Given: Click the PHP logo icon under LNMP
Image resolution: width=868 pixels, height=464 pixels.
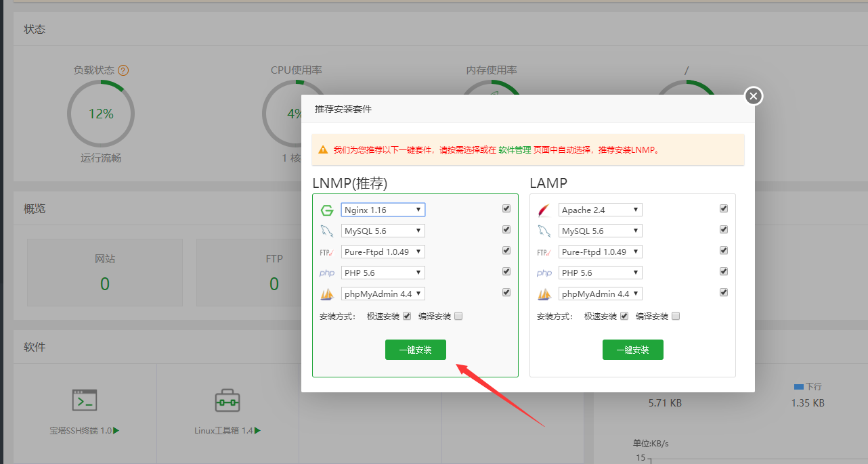Looking at the screenshot, I should point(327,273).
